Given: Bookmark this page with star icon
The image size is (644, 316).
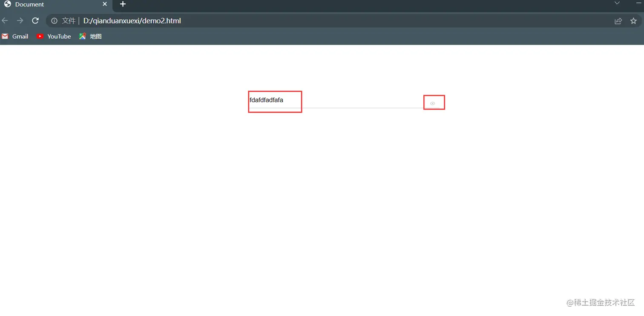Looking at the screenshot, I should click(633, 21).
